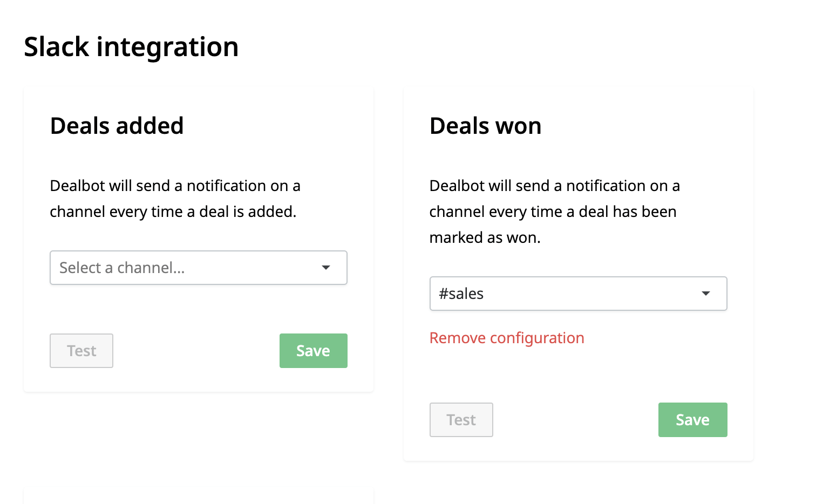Click the "Deals won" card title
Viewport: 816px width, 504px height.
(x=485, y=126)
